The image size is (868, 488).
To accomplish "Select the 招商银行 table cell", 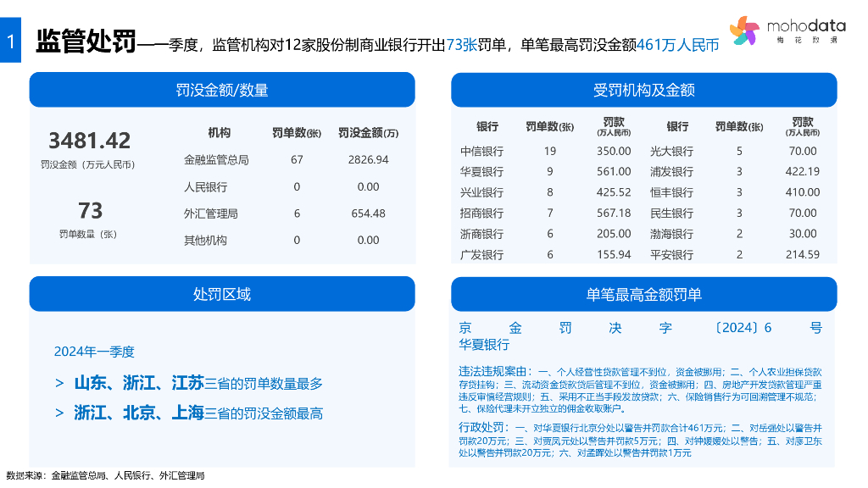I will coord(482,213).
